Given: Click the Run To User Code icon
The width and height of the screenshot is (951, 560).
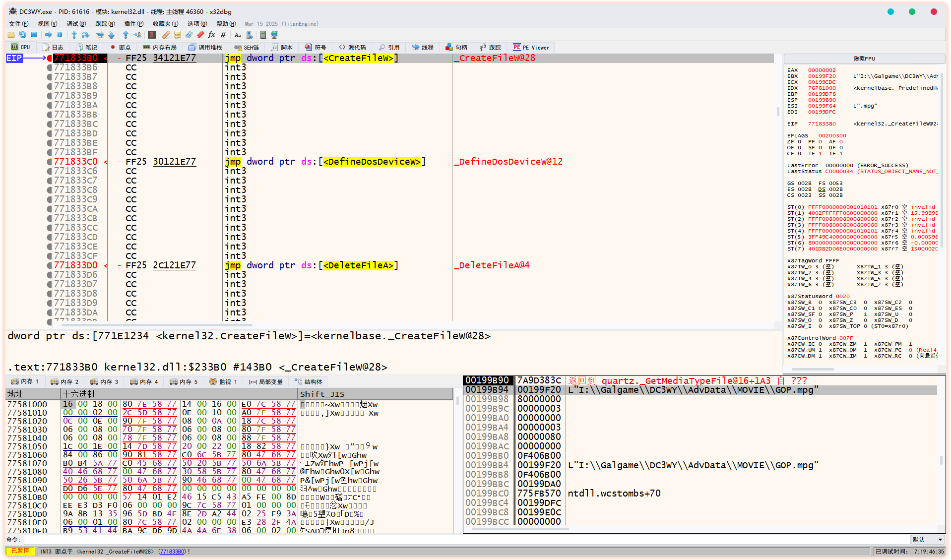Looking at the screenshot, I should click(x=137, y=35).
